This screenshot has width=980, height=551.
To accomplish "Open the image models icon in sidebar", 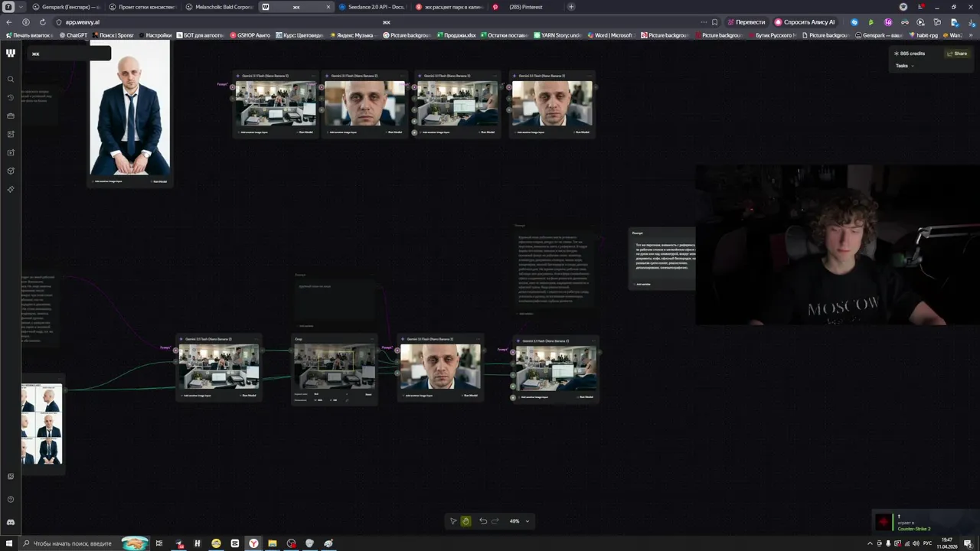I will [11, 134].
